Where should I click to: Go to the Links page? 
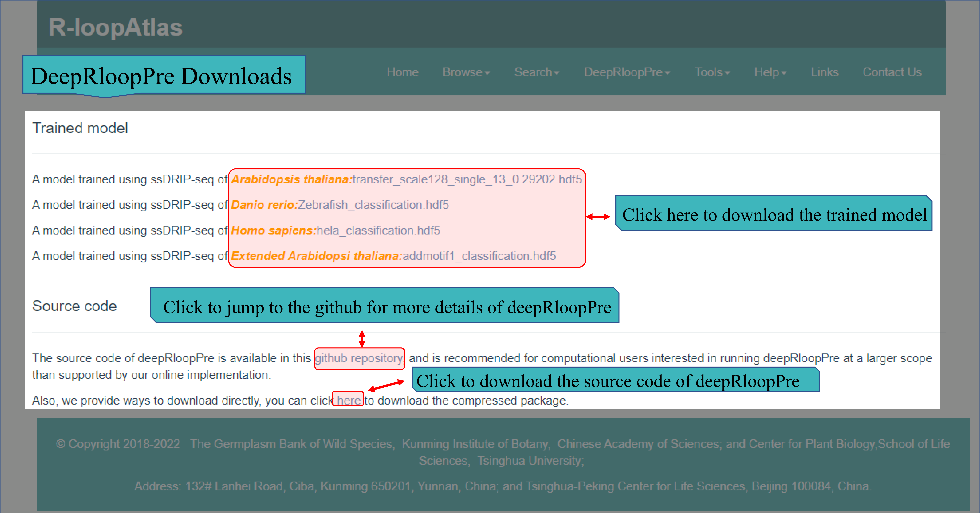[824, 72]
